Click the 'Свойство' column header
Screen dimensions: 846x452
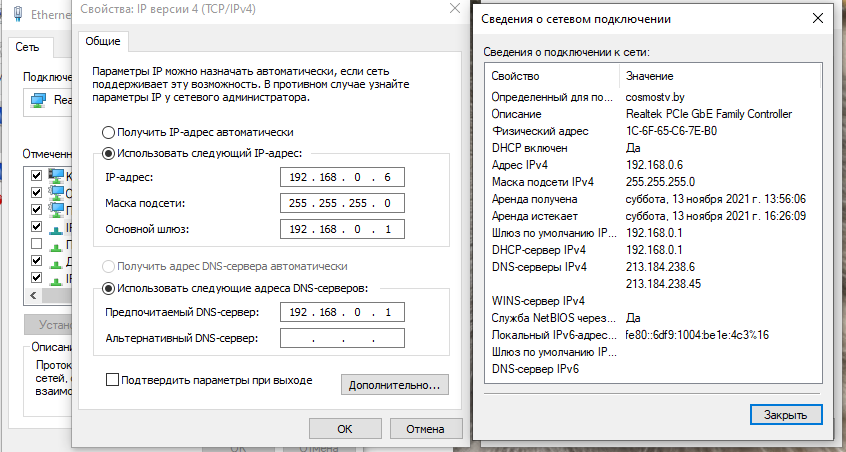552,76
